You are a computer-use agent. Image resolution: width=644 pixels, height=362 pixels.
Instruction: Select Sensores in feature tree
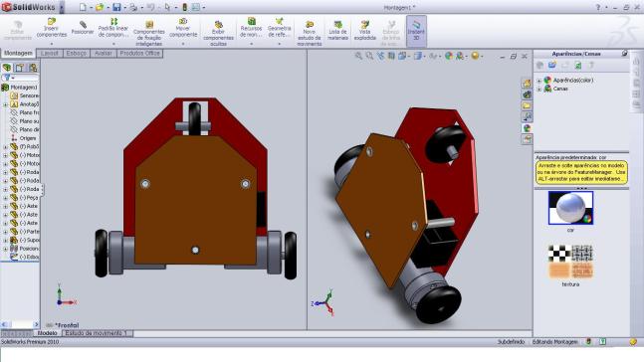(24, 95)
